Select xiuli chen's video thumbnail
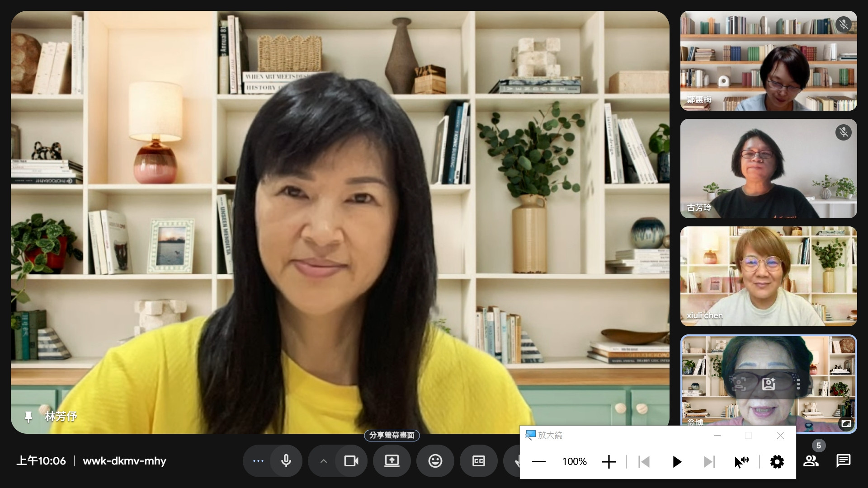The height and width of the screenshot is (488, 868). (768, 276)
